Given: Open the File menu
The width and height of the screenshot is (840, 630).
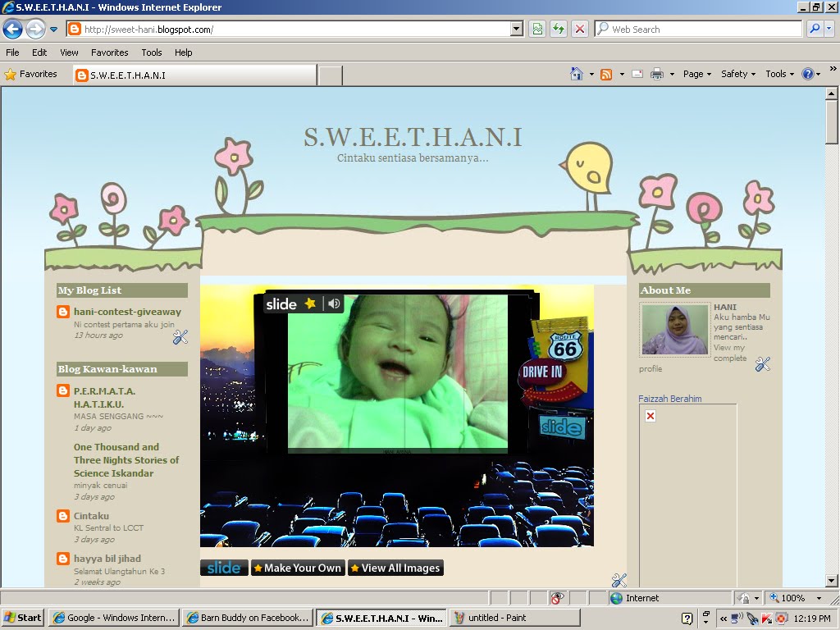Looking at the screenshot, I should tap(12, 52).
